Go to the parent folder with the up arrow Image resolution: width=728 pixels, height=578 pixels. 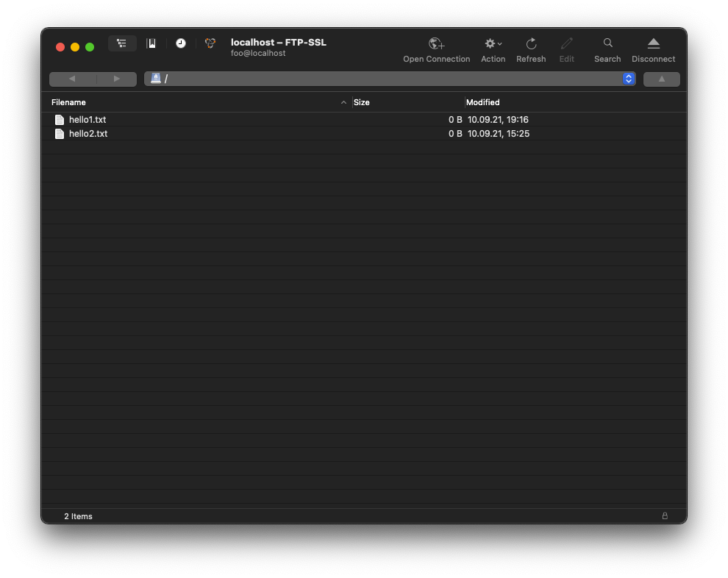click(x=661, y=79)
